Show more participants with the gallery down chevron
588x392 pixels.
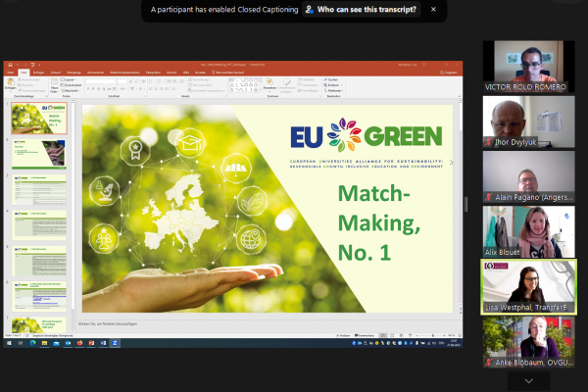coord(528,381)
